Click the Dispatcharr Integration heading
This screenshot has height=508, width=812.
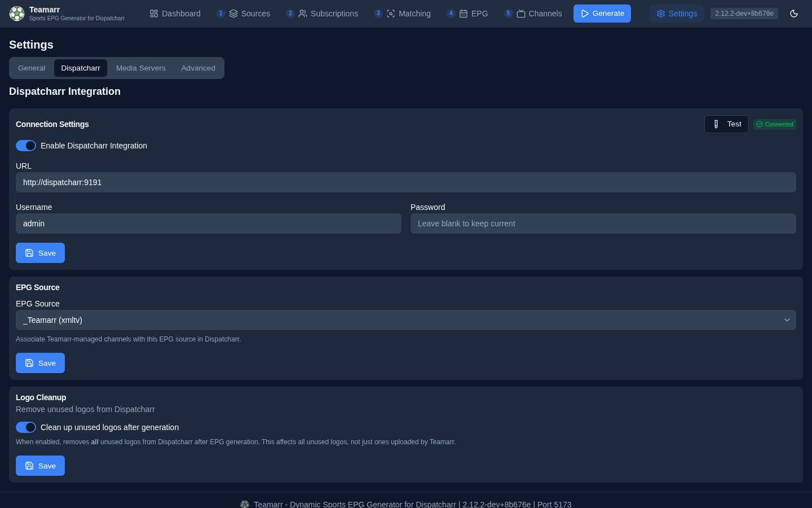click(65, 91)
